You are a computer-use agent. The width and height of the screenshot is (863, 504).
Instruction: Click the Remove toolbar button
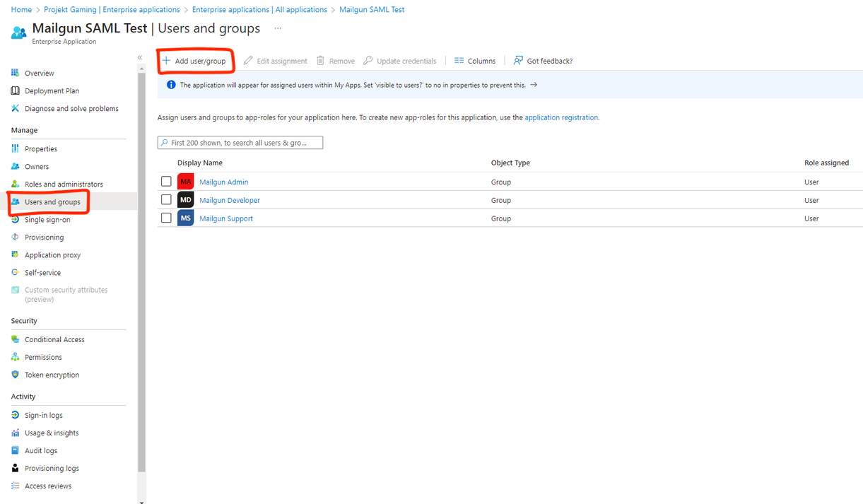coord(336,61)
